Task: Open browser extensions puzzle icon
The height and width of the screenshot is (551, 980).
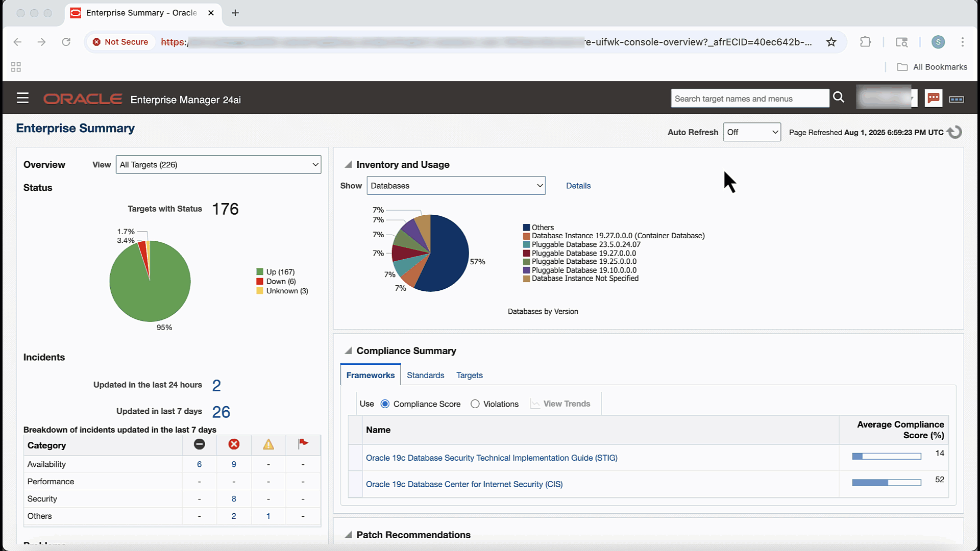Action: [x=865, y=42]
